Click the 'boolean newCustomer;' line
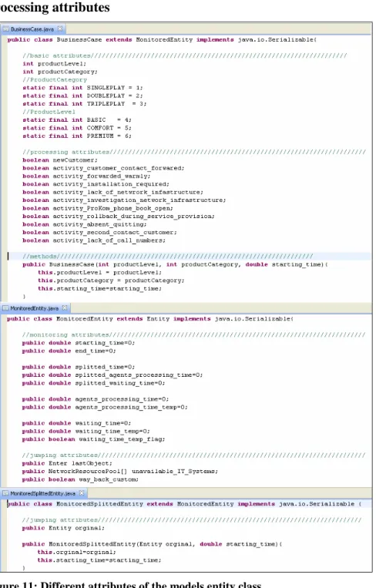Image resolution: width=376 pixels, height=588 pixels. (60, 160)
